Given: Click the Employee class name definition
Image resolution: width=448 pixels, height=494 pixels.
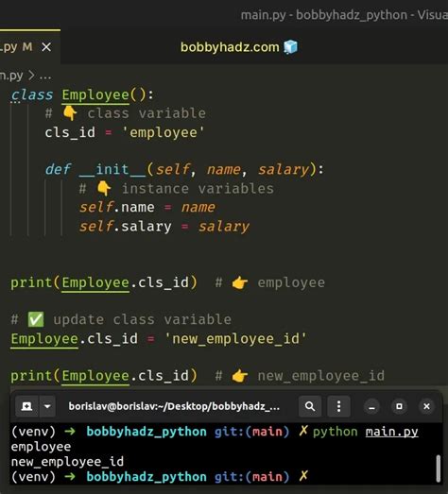Looking at the screenshot, I should click(95, 95).
